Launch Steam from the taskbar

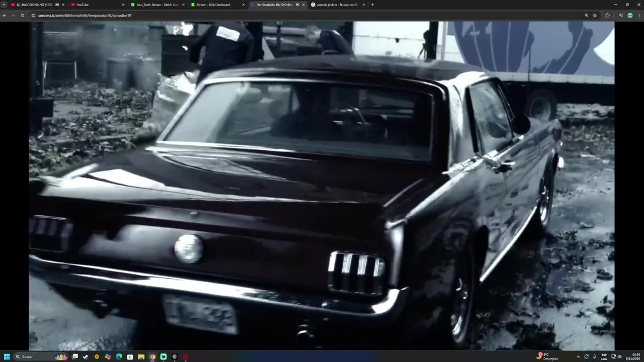86,356
